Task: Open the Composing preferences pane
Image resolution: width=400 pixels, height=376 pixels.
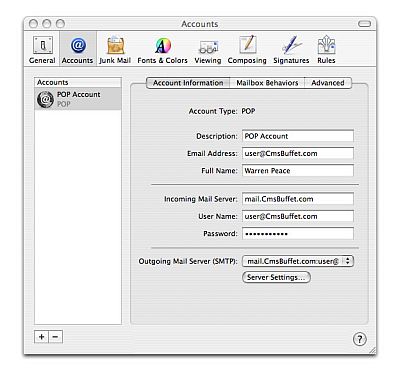Action: point(247,50)
